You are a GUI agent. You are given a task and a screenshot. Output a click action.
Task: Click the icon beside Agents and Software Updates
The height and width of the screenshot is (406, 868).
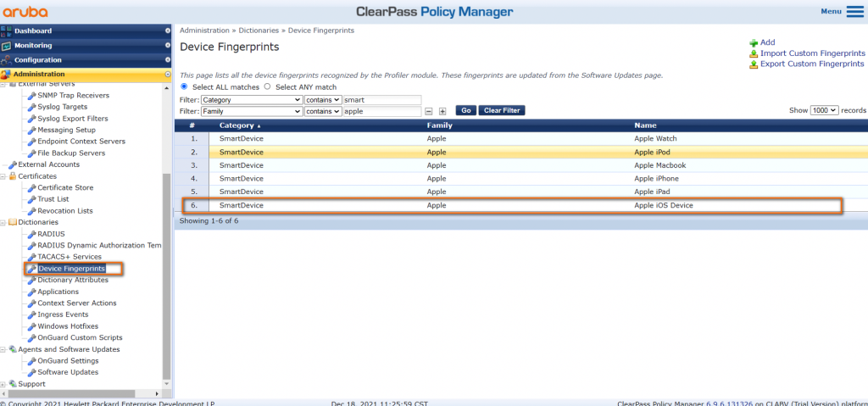tap(14, 349)
